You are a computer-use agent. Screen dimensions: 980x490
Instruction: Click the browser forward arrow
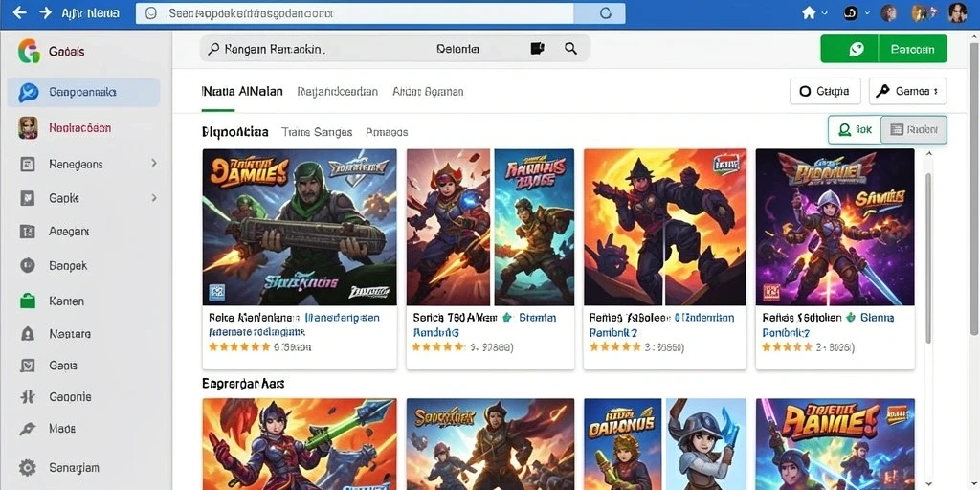tap(46, 13)
